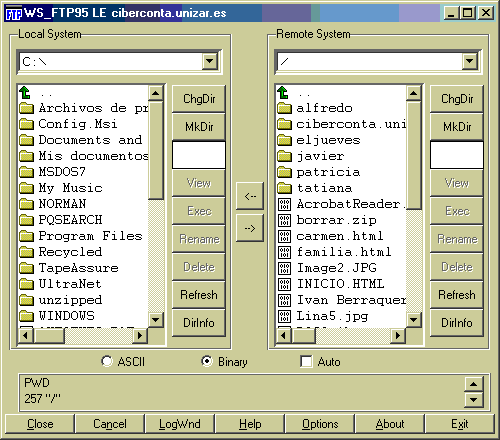Select the NORMAN folder icon
Image resolution: width=500 pixels, height=440 pixels.
(x=26, y=204)
